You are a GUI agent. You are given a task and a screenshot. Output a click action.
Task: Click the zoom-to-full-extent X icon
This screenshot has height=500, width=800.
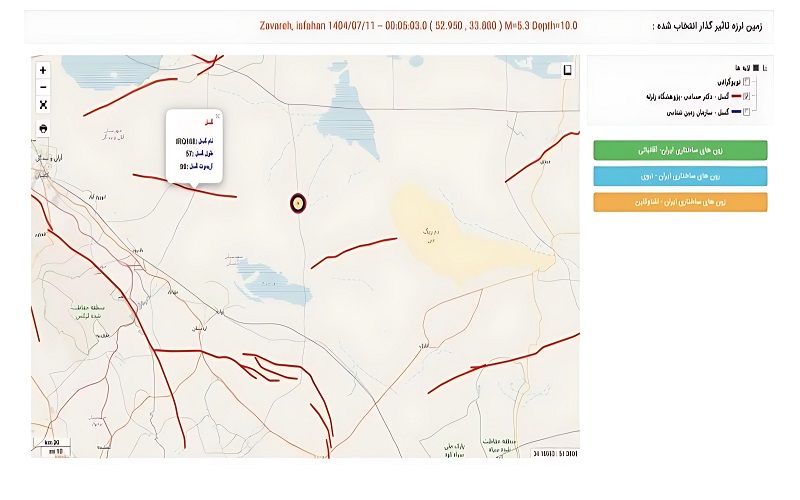coord(42,105)
